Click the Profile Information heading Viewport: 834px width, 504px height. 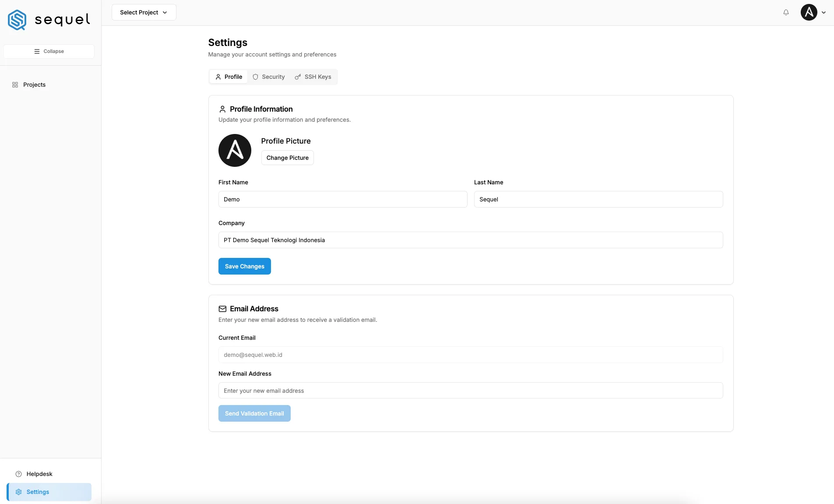261,109
